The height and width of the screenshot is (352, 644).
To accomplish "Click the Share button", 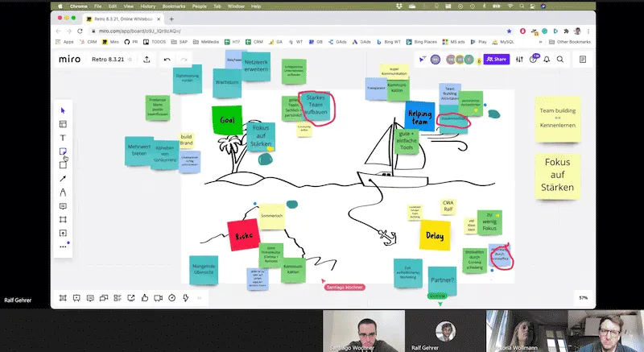I will pos(496,59).
